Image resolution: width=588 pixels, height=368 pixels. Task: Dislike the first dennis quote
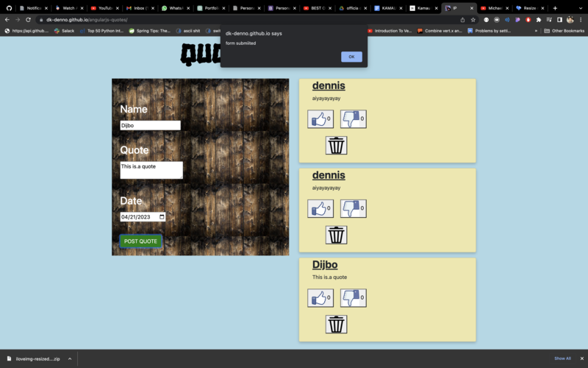[352, 119]
